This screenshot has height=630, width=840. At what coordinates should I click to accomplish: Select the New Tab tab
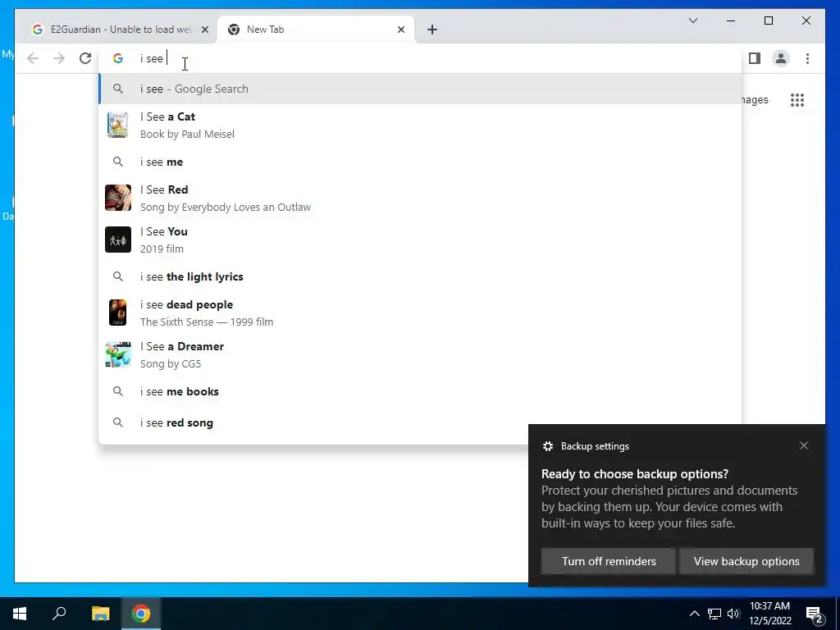[x=315, y=30]
